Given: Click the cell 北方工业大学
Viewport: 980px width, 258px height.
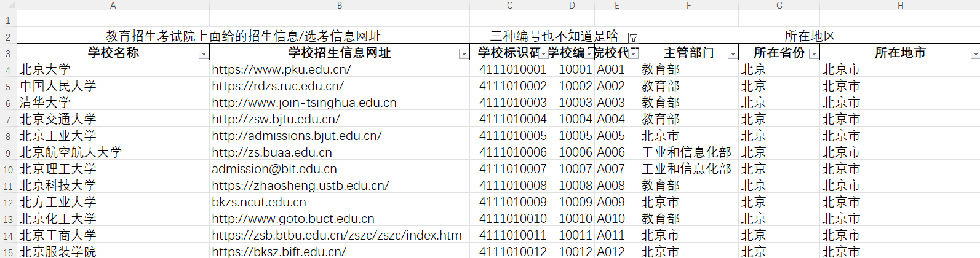Looking at the screenshot, I should pos(113,202).
